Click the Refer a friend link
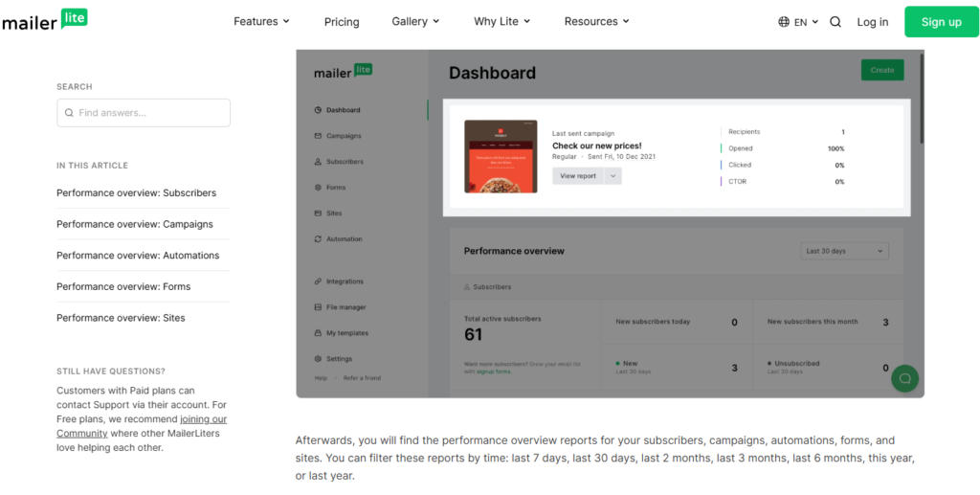The image size is (980, 495). [362, 378]
